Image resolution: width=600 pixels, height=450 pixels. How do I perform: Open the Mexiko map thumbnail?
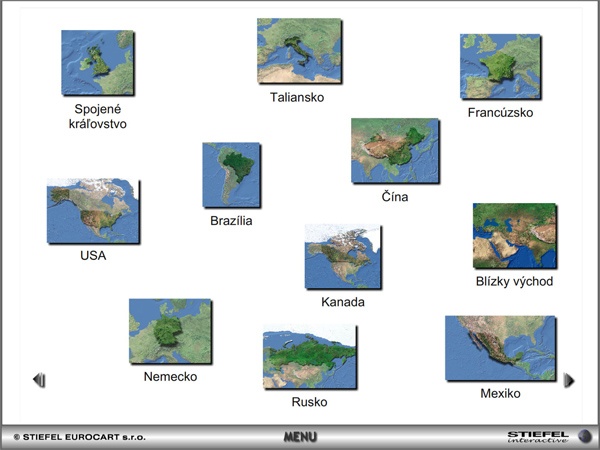[x=500, y=348]
